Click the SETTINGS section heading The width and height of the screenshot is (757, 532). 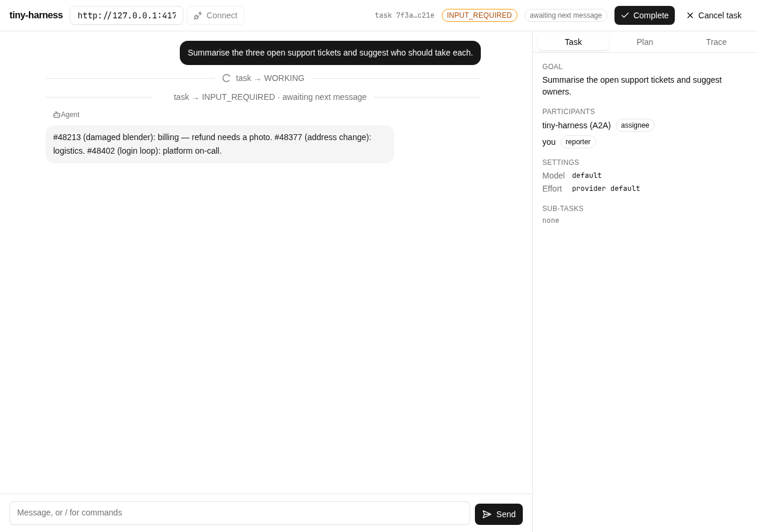tap(561, 163)
